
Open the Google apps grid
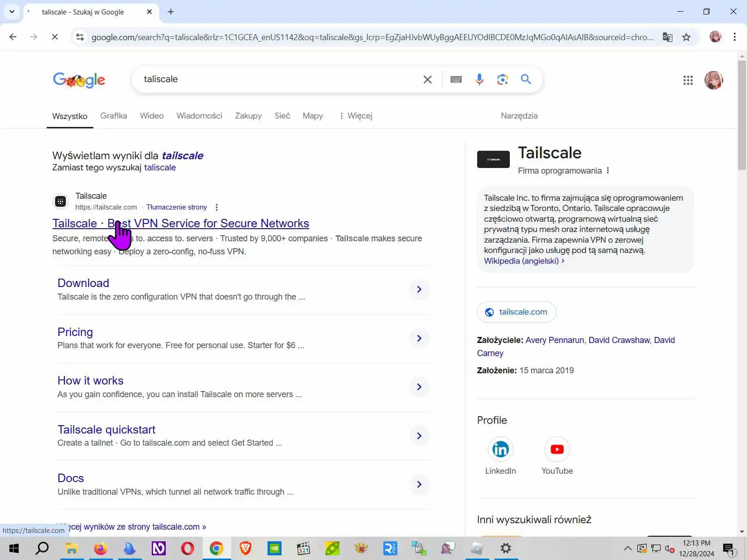(x=688, y=80)
